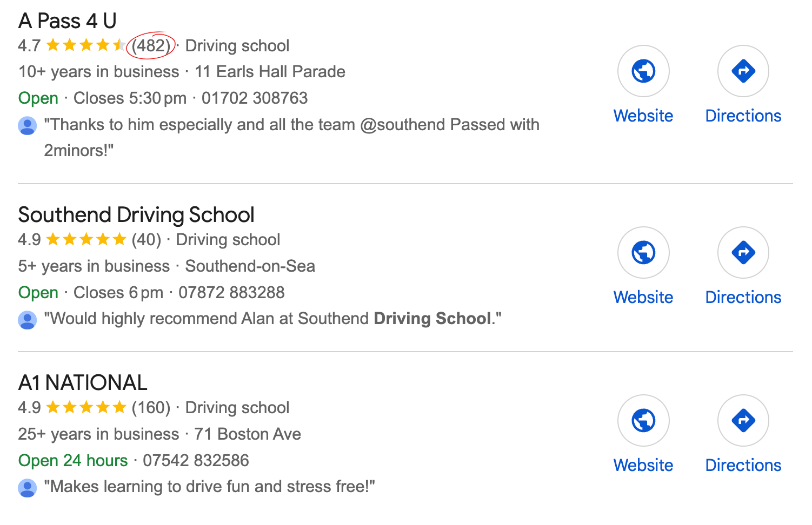
Task: Click the reviewer avatar beside the A Pass 4 U quote
Action: pyautogui.click(x=27, y=125)
